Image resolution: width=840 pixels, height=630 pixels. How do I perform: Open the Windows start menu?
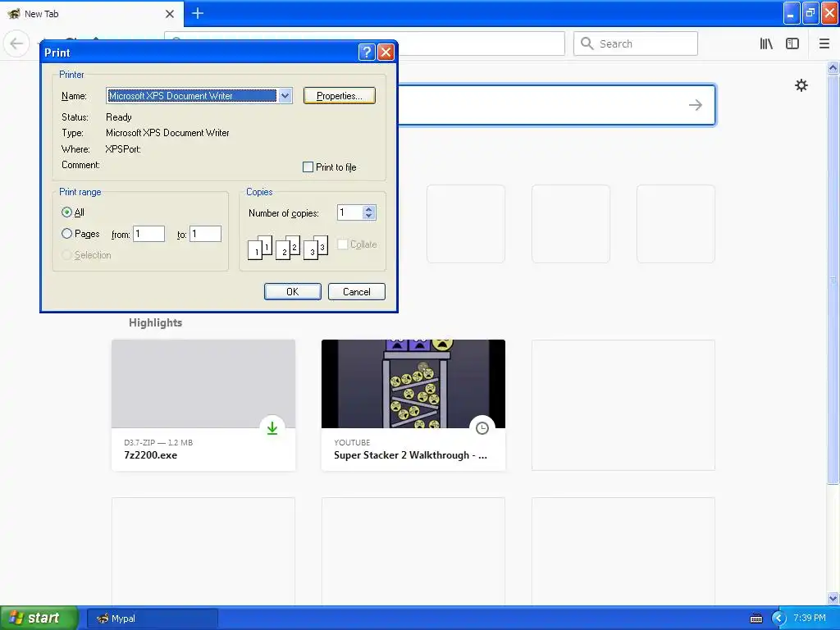(39, 618)
